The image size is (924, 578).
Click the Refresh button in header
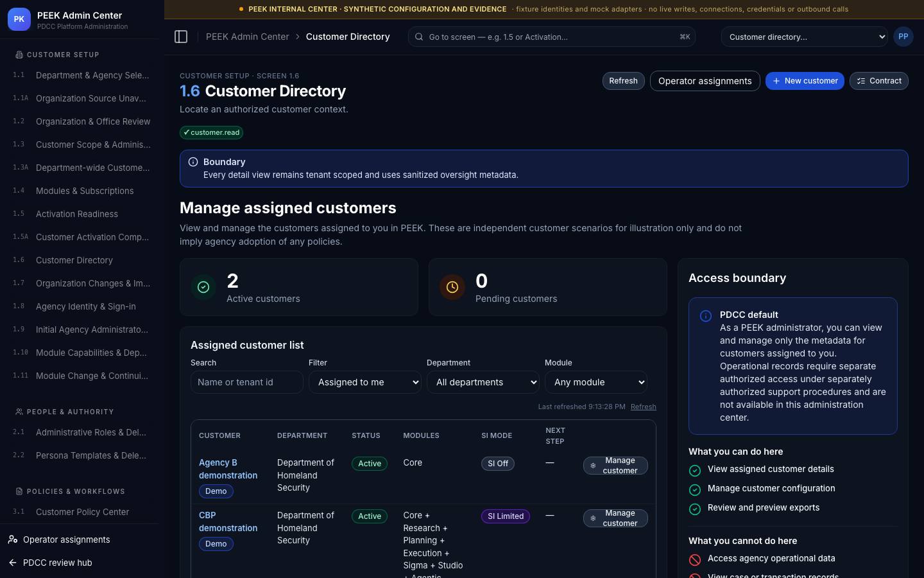coord(623,81)
